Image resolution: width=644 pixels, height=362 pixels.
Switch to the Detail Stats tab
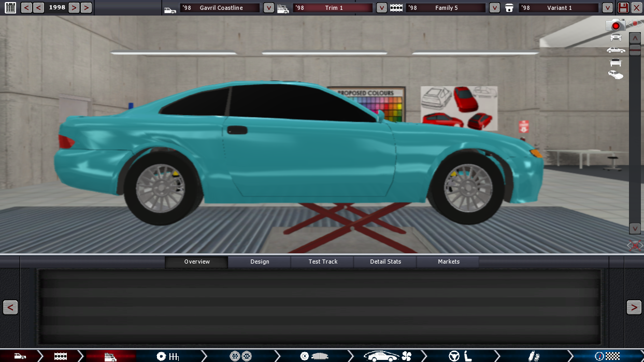click(x=385, y=262)
